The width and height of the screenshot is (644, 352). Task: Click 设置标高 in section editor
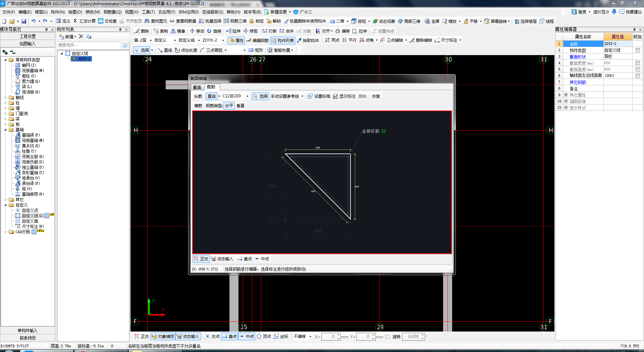[319, 96]
